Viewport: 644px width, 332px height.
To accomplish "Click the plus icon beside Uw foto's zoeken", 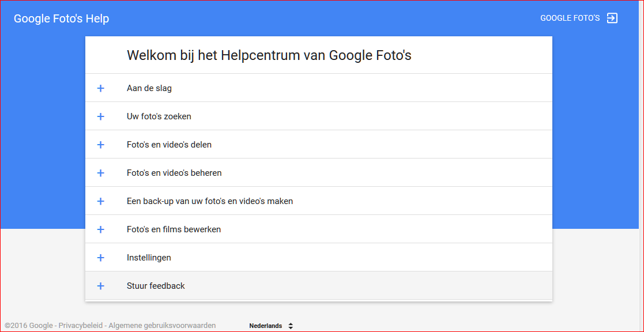I will [101, 116].
